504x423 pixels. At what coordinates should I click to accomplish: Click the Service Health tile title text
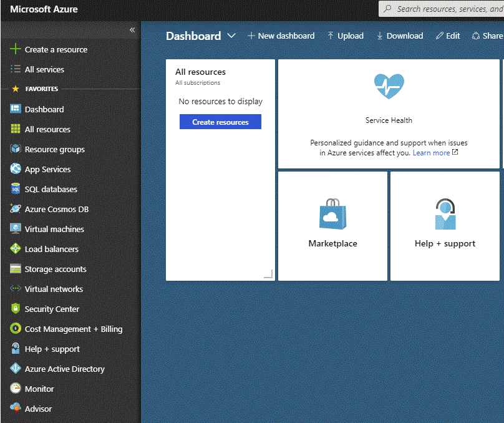click(x=389, y=120)
